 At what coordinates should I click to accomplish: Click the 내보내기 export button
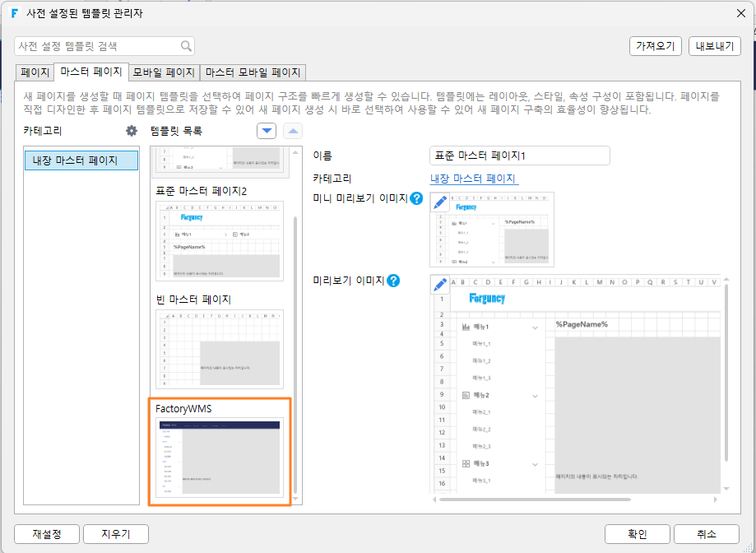[x=715, y=46]
